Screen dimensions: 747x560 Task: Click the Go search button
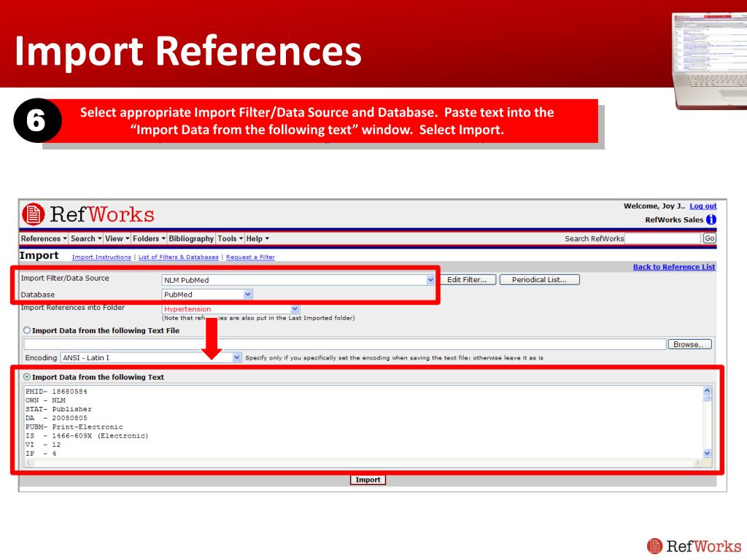(709, 238)
